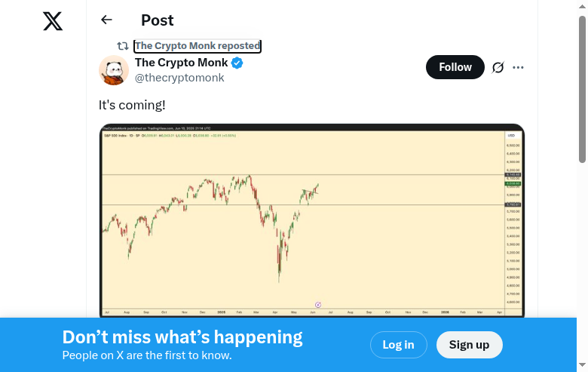Screen dimensions: 588x372
Task: Click the Post page heading
Action: click(158, 20)
